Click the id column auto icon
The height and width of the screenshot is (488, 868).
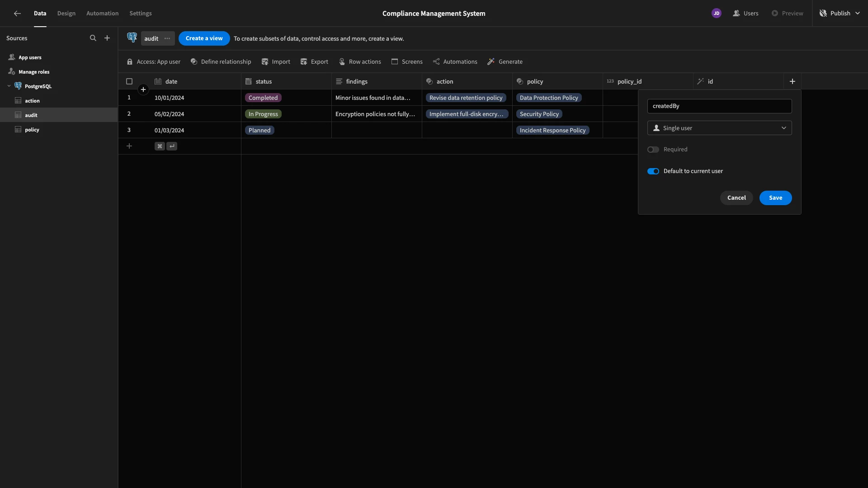(x=700, y=81)
